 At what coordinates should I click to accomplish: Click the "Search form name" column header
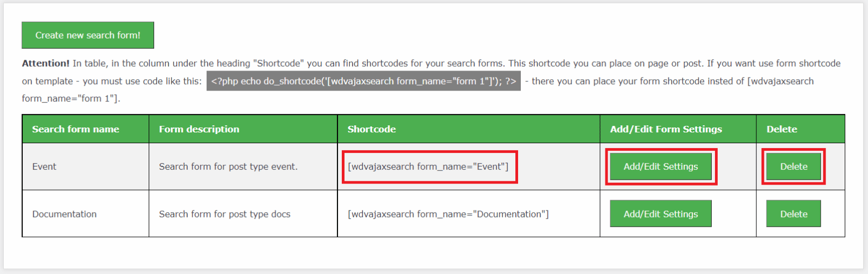(x=75, y=129)
